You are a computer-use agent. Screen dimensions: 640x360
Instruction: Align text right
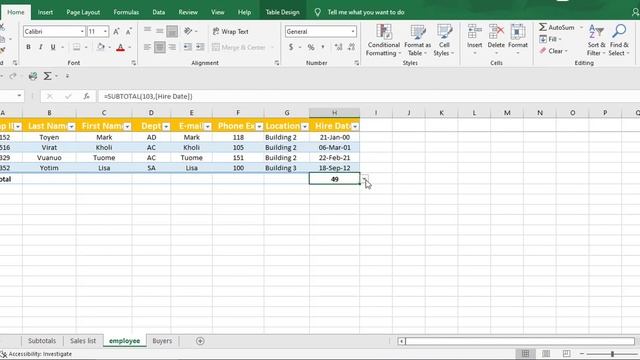coord(172,47)
